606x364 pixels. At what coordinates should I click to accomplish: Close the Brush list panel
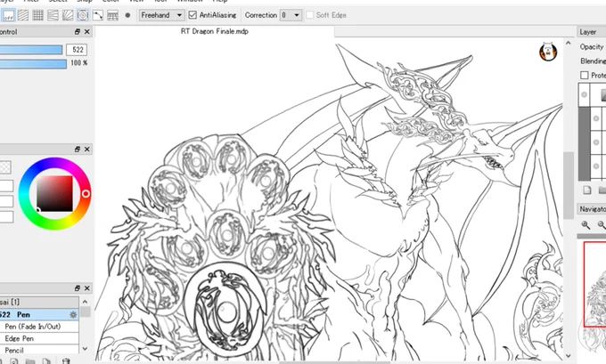point(87,288)
